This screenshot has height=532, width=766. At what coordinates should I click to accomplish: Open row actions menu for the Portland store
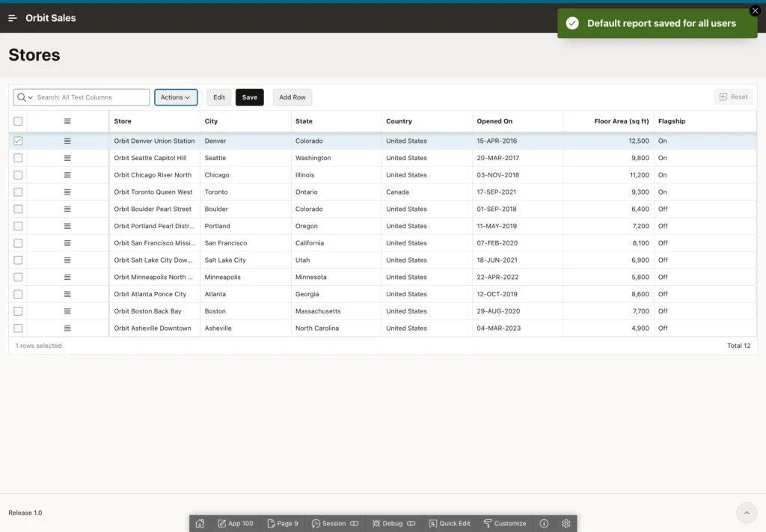point(67,226)
